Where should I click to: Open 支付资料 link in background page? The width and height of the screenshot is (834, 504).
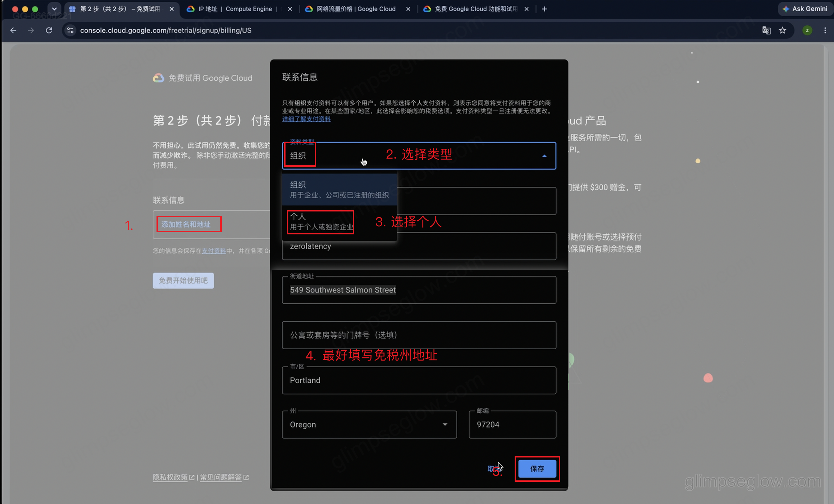(x=214, y=251)
